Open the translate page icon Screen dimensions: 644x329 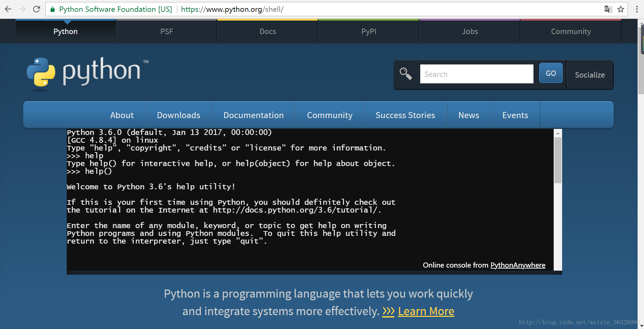pyautogui.click(x=608, y=9)
